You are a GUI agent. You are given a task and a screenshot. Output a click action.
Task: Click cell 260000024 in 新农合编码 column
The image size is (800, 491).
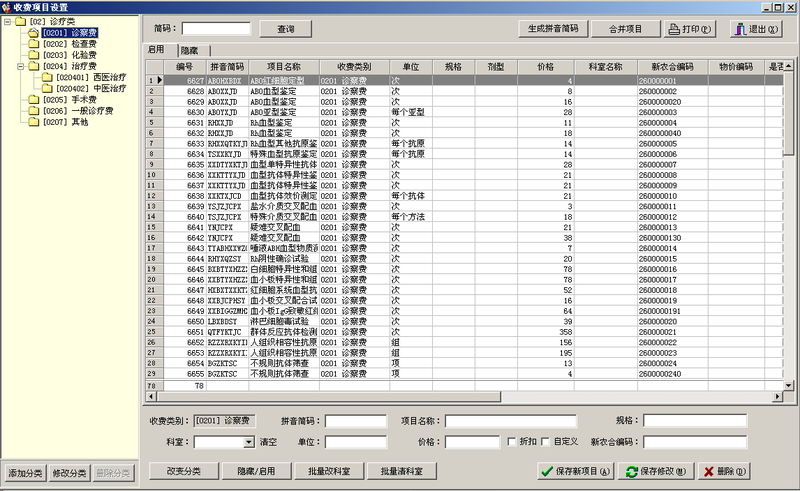coord(672,363)
